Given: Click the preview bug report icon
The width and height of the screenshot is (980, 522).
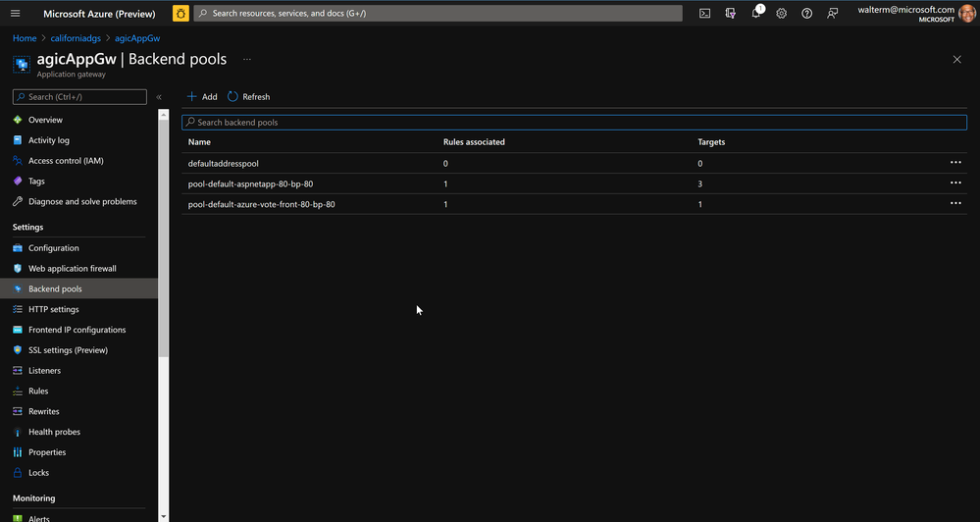Looking at the screenshot, I should pos(181,13).
